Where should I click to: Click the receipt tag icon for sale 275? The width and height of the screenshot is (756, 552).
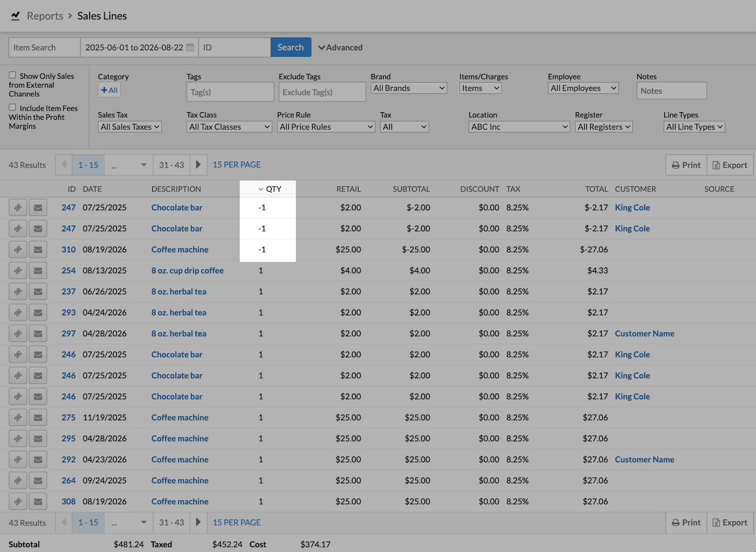click(18, 418)
